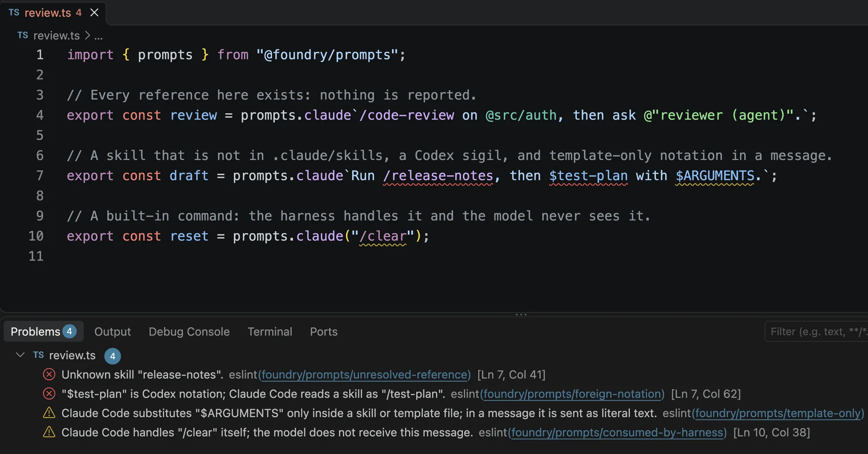Click warning icon for /clear problem
The height and width of the screenshot is (454, 868).
tap(49, 432)
